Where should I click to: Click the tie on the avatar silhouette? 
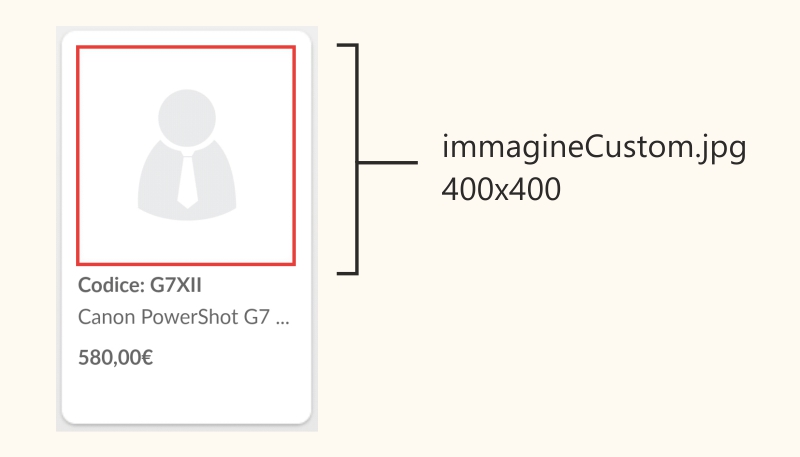(186, 180)
